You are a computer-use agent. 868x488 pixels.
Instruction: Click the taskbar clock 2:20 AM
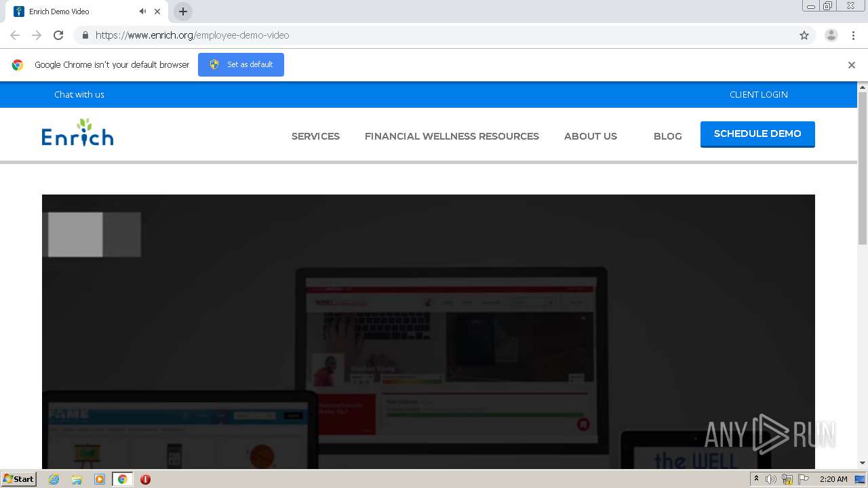pos(833,479)
